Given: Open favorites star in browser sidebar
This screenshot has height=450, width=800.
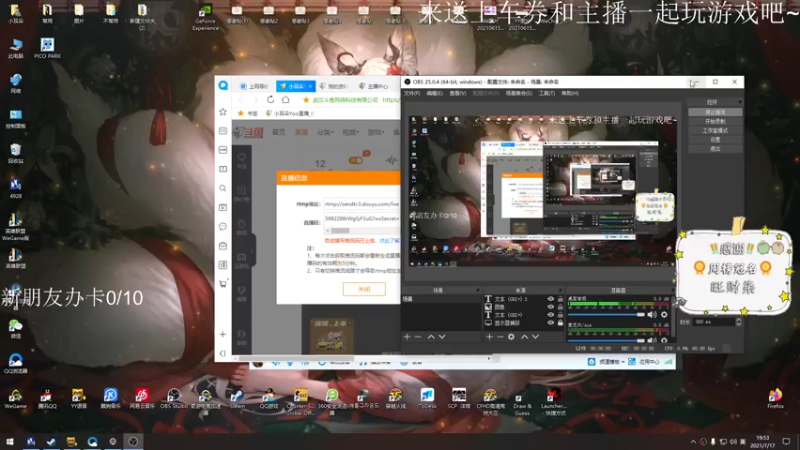Looking at the screenshot, I should 223,112.
